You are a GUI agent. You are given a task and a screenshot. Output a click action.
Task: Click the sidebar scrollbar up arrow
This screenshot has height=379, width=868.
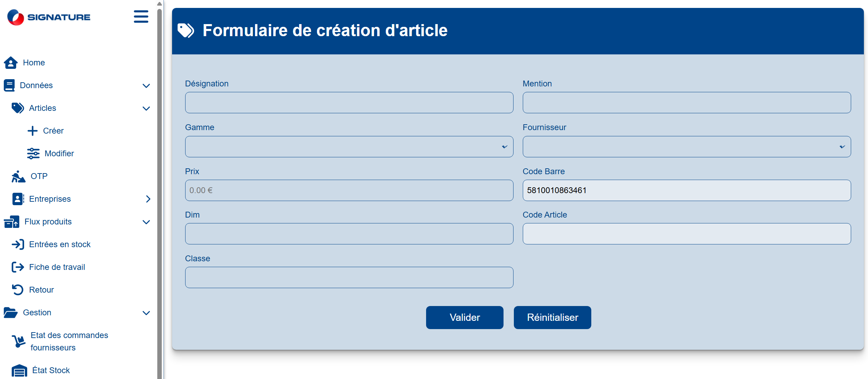click(x=159, y=4)
